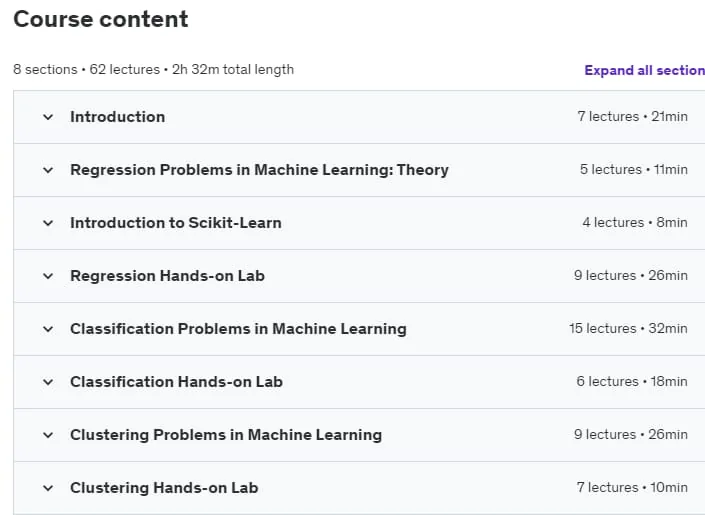Open Clustering Problems in Machine Learning title
This screenshot has width=705, height=515.
coord(226,435)
